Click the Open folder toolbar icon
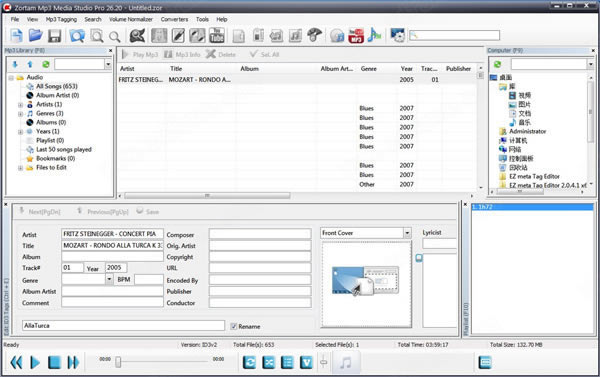This screenshot has width=600, height=377. point(35,36)
